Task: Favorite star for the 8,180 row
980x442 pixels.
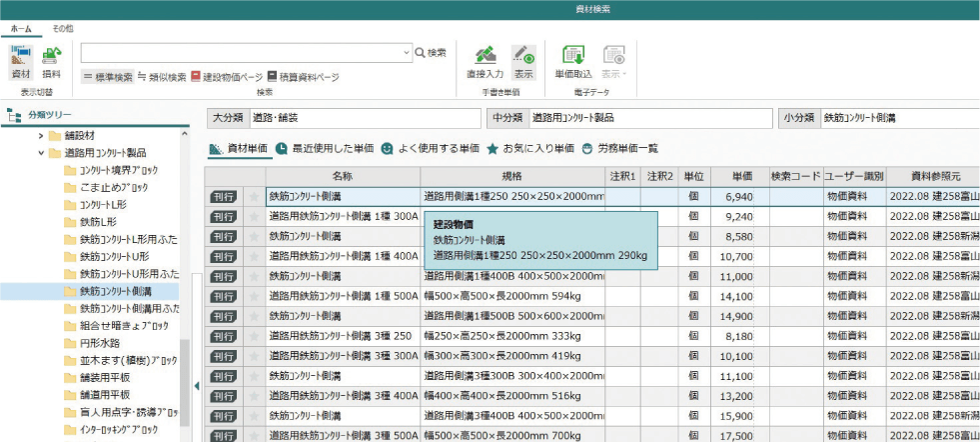Action: point(254,337)
